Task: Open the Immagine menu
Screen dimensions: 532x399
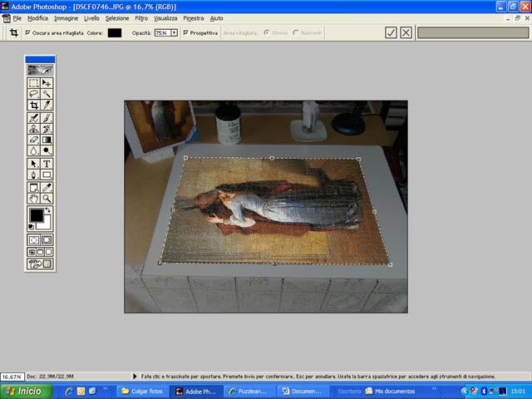Action: pyautogui.click(x=66, y=18)
